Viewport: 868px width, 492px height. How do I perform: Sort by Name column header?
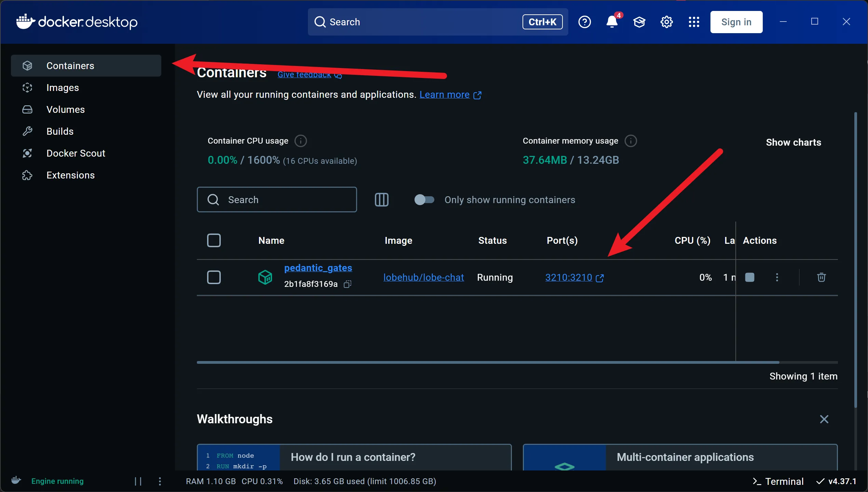coord(271,240)
